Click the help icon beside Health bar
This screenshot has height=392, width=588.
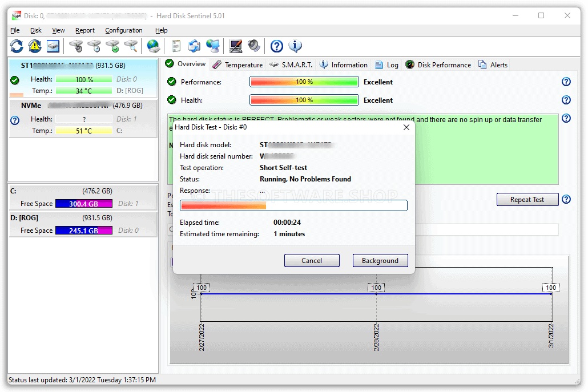pyautogui.click(x=566, y=100)
